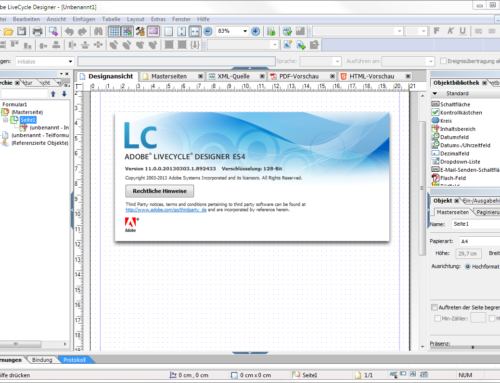Click the style icon with green plus
The image size is (500, 383).
point(301,45)
